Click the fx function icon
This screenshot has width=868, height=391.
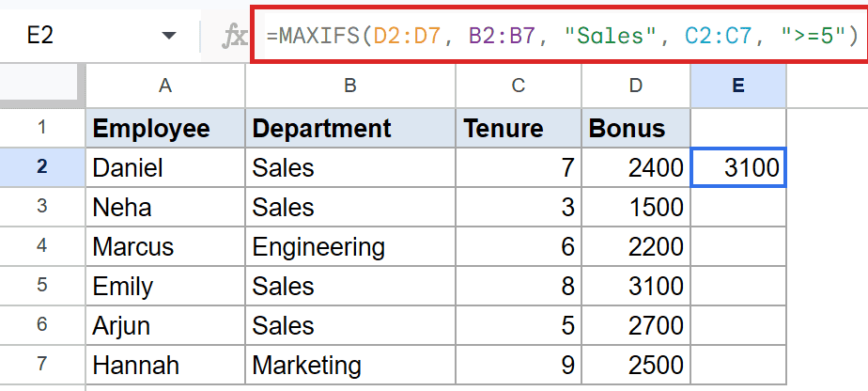[233, 37]
